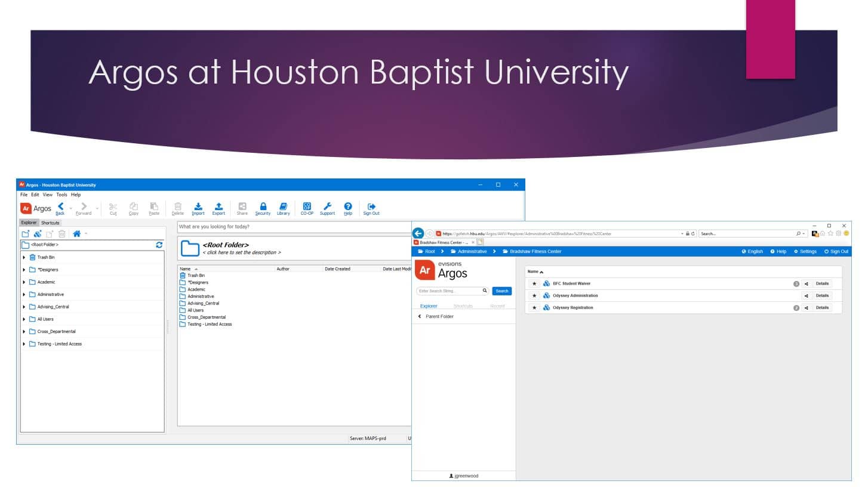
Task: Click the Root breadcrumb in web viewer
Action: pos(426,251)
